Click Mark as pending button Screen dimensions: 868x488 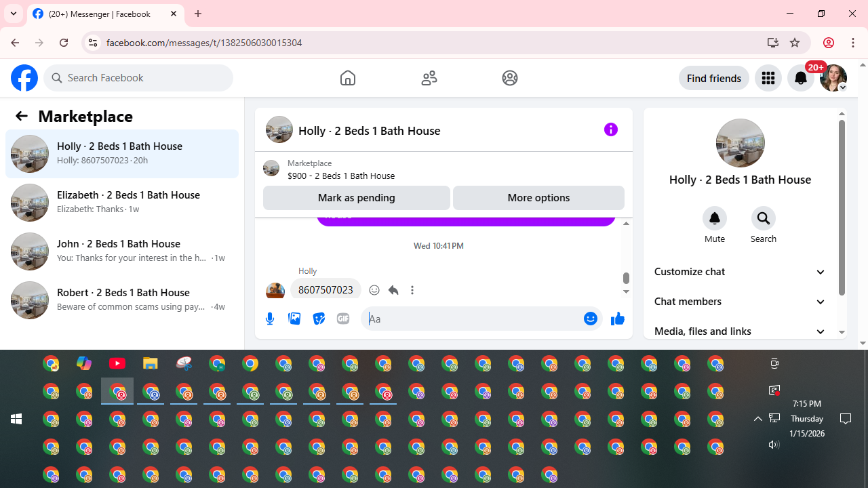point(357,198)
